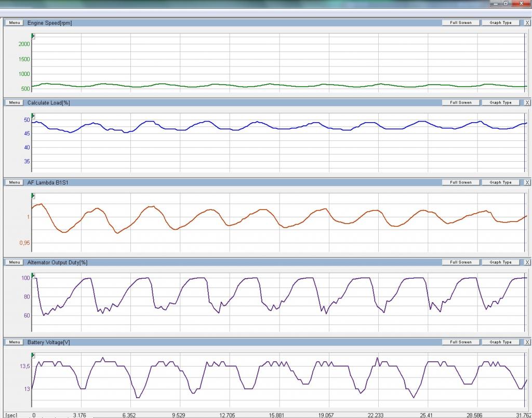Viewport: 532px width, 418px height.
Task: Open the Menu for Engine Speed graph
Action: click(14, 23)
